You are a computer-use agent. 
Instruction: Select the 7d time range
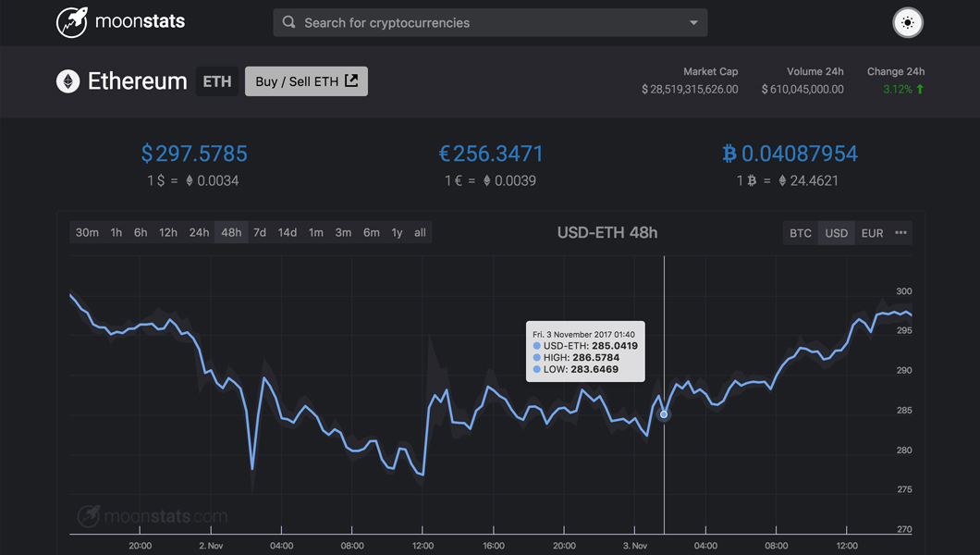click(x=260, y=232)
